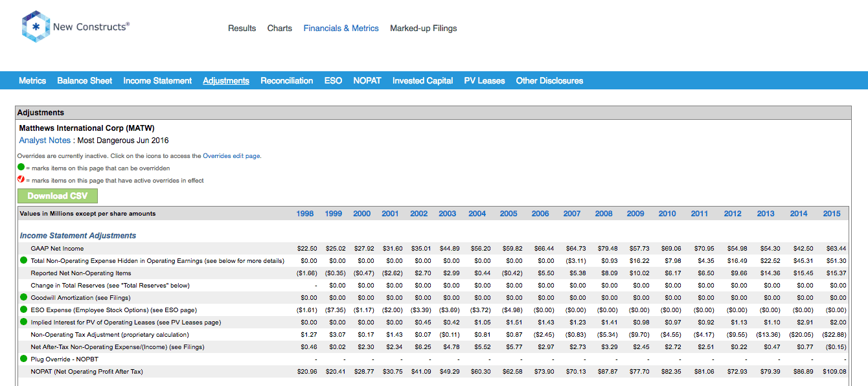The height and width of the screenshot is (386, 868).
Task: Click the 2009 year column header
Action: click(635, 214)
